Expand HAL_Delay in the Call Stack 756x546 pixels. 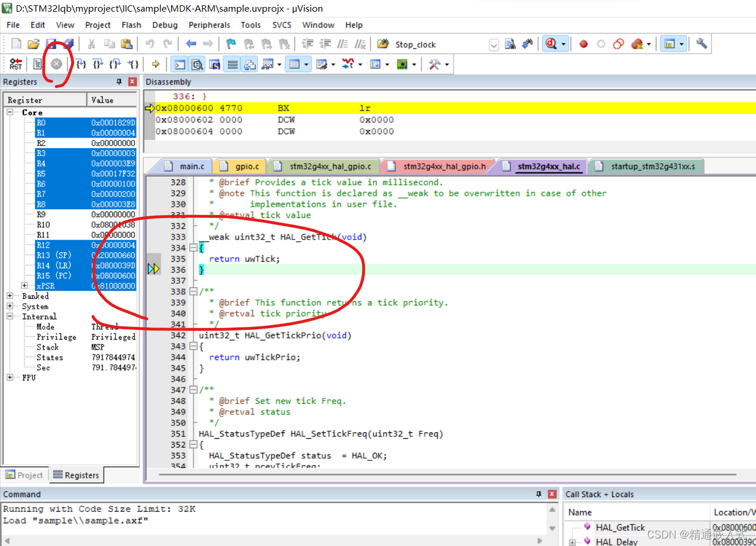click(572, 542)
